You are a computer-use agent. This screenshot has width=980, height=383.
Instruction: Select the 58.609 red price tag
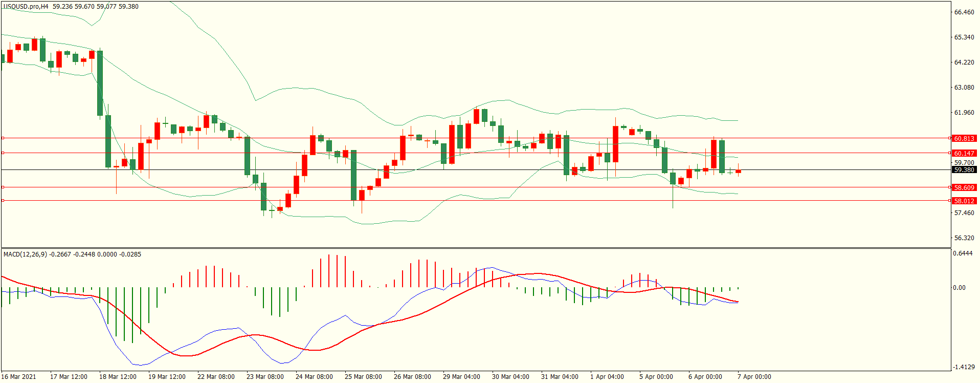click(x=964, y=188)
